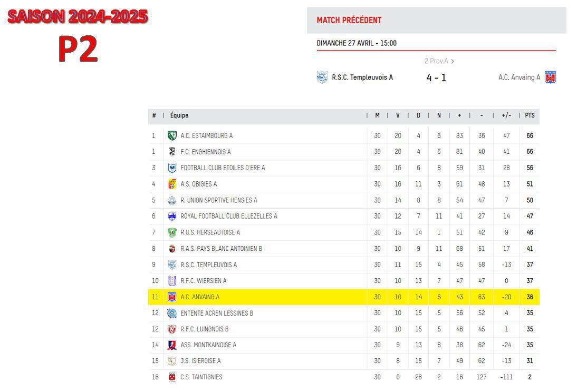
Task: Click the 4 - 1 match score
Action: (437, 78)
